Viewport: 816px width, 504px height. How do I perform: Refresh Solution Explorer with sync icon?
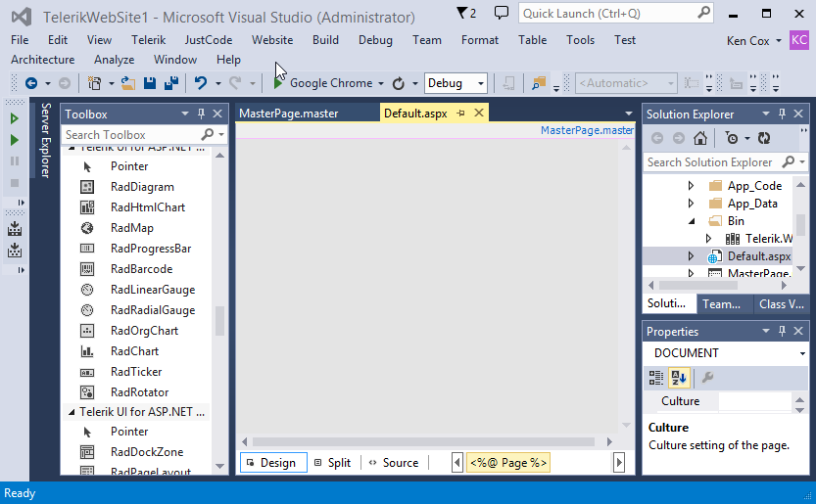tap(764, 138)
